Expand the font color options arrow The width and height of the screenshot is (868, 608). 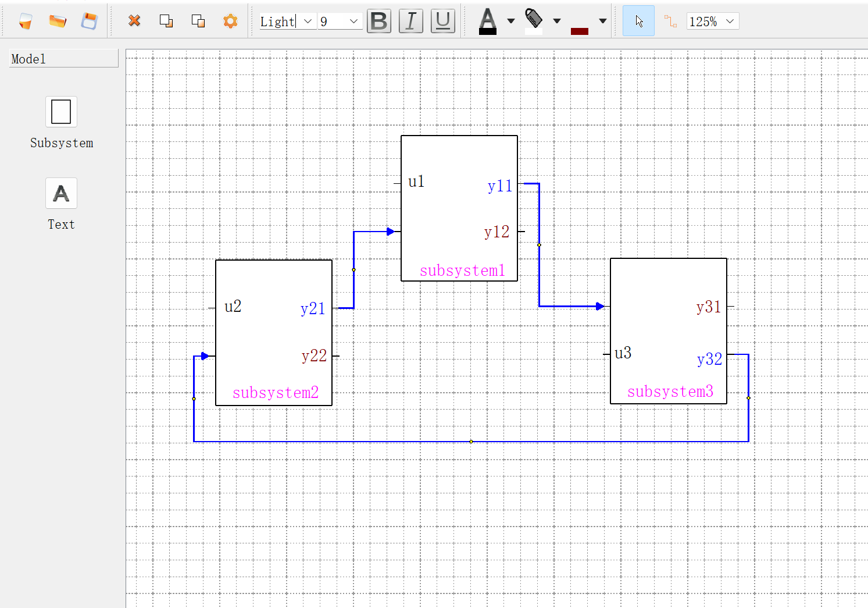click(x=511, y=22)
